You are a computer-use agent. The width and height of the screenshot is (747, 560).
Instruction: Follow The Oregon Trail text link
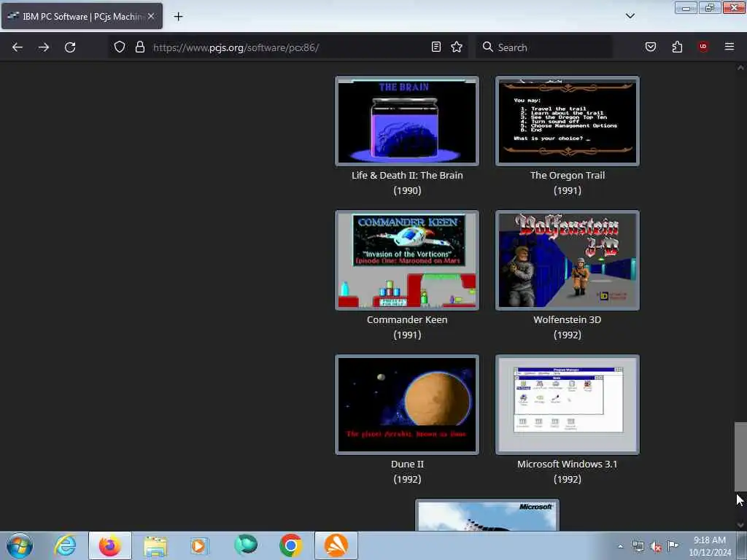pos(568,175)
